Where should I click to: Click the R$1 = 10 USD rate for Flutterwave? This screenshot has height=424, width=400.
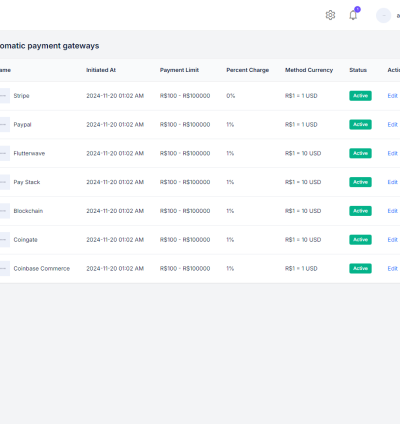click(303, 153)
